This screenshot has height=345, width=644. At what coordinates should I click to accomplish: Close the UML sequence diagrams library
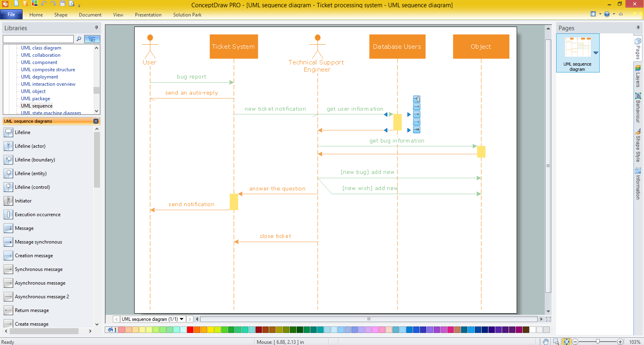tap(96, 121)
